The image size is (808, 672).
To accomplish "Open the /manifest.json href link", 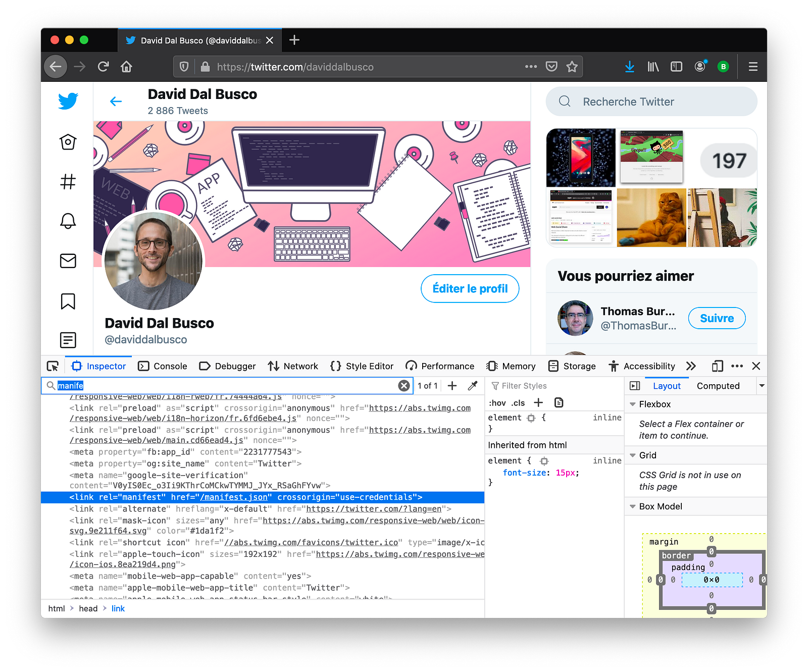I will 234,497.
